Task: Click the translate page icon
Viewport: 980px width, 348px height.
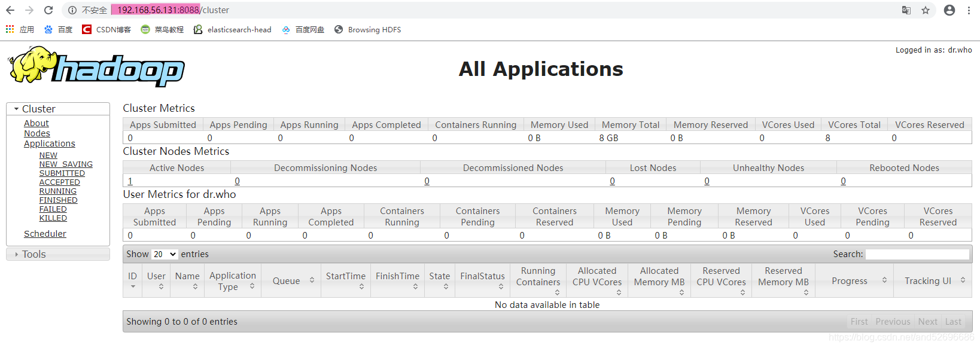Action: pos(906,10)
